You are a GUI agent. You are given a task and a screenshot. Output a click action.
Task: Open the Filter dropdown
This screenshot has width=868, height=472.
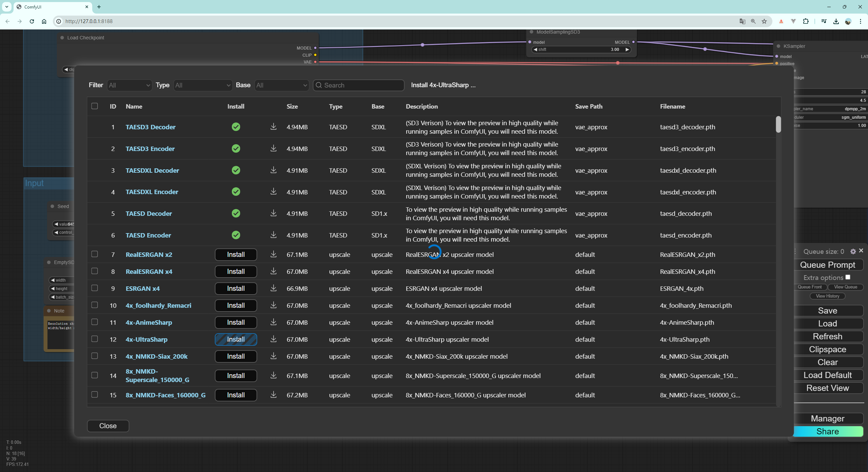tap(129, 85)
